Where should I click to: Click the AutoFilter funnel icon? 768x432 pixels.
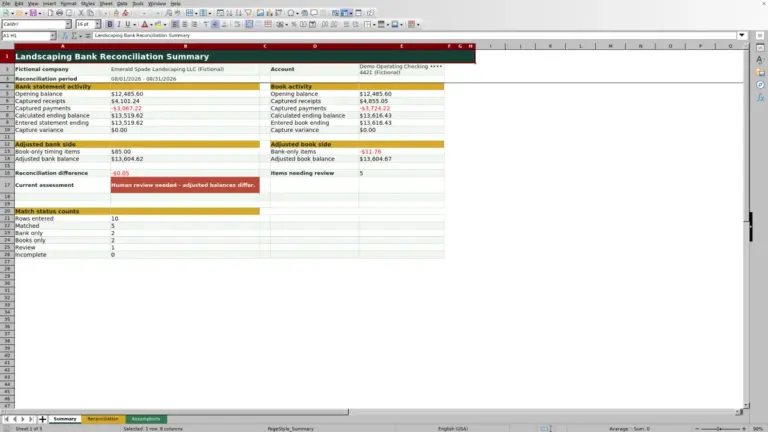point(248,13)
